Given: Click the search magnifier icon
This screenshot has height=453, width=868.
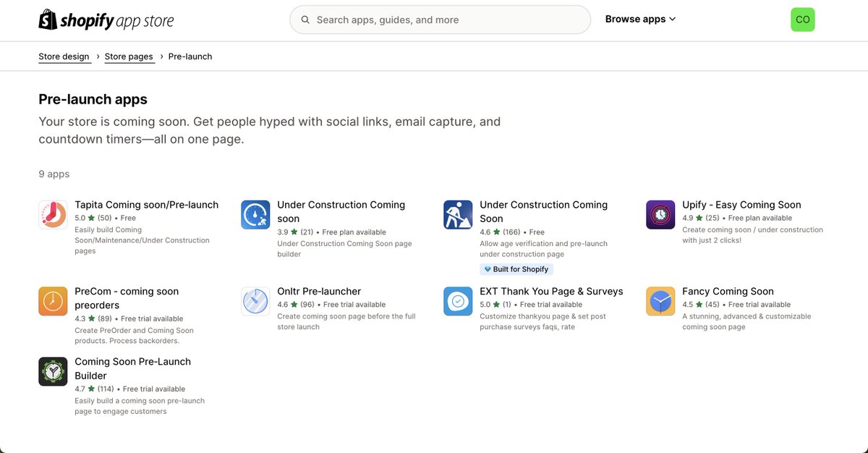Looking at the screenshot, I should (305, 20).
